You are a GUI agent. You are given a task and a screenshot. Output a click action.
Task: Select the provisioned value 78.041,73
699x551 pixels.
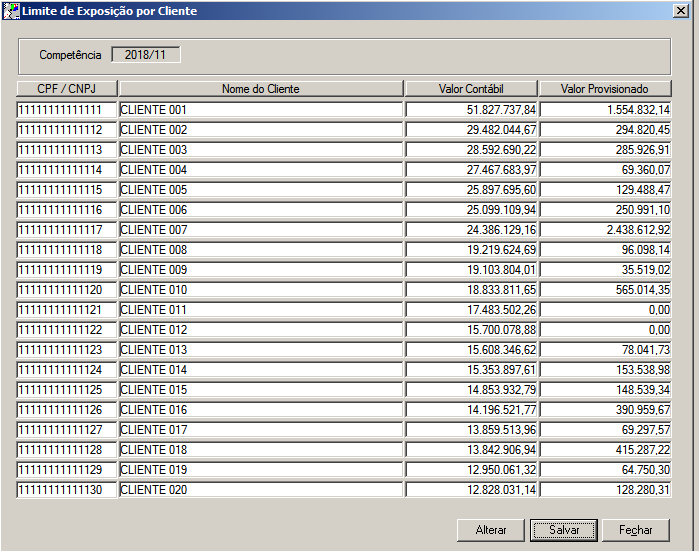[605, 350]
